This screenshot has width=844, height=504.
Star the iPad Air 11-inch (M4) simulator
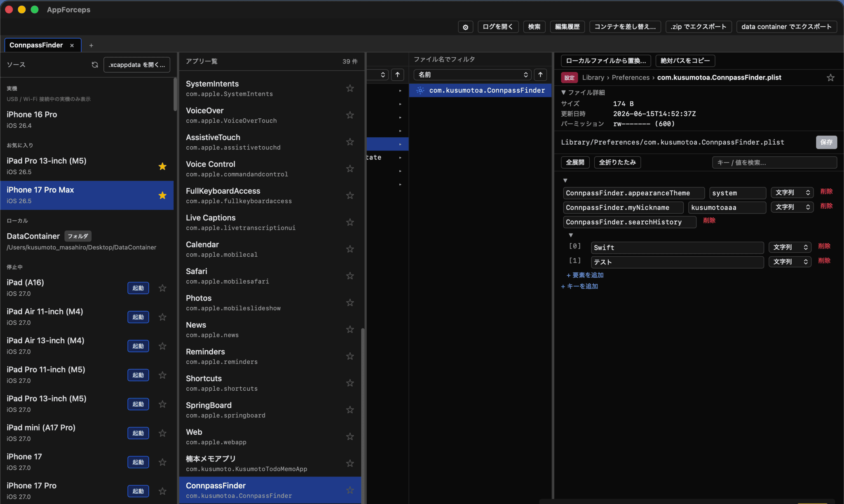coord(162,317)
